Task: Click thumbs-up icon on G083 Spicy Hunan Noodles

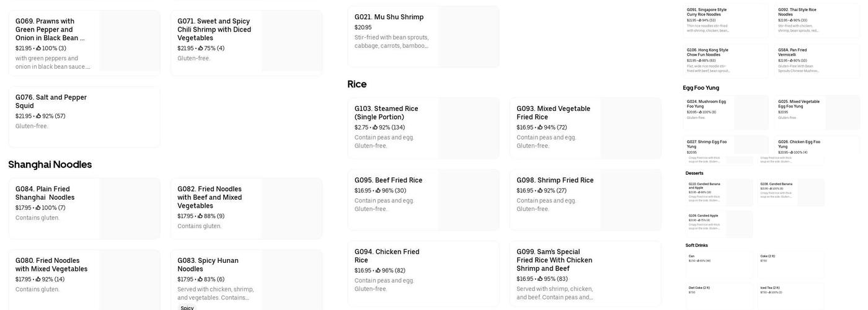Action: point(200,280)
